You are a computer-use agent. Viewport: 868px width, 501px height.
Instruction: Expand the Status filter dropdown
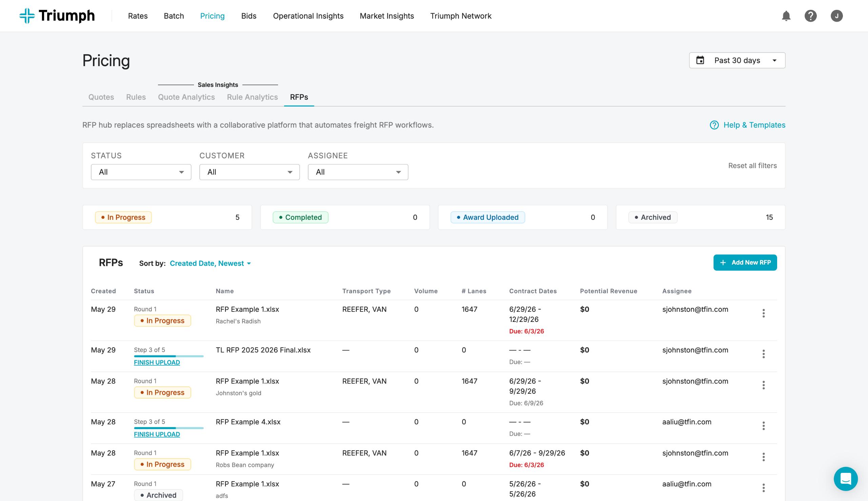point(141,172)
